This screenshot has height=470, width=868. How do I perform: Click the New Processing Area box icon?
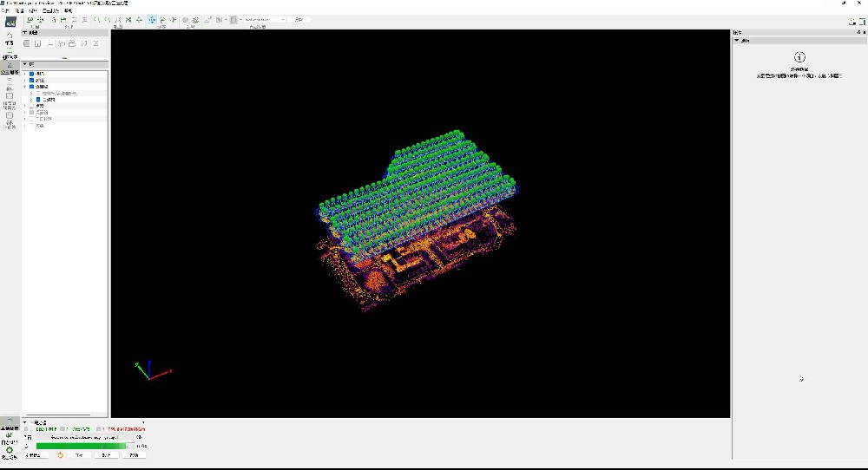27,43
